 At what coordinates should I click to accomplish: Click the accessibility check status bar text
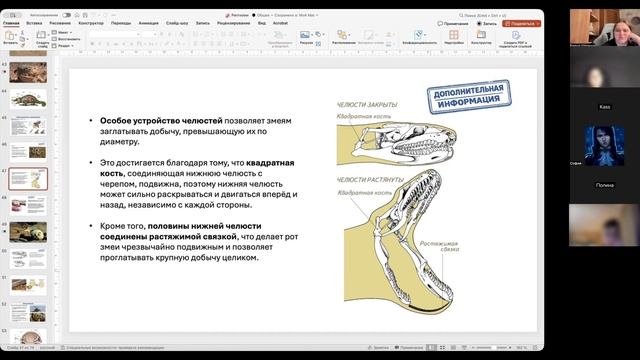pos(113,348)
